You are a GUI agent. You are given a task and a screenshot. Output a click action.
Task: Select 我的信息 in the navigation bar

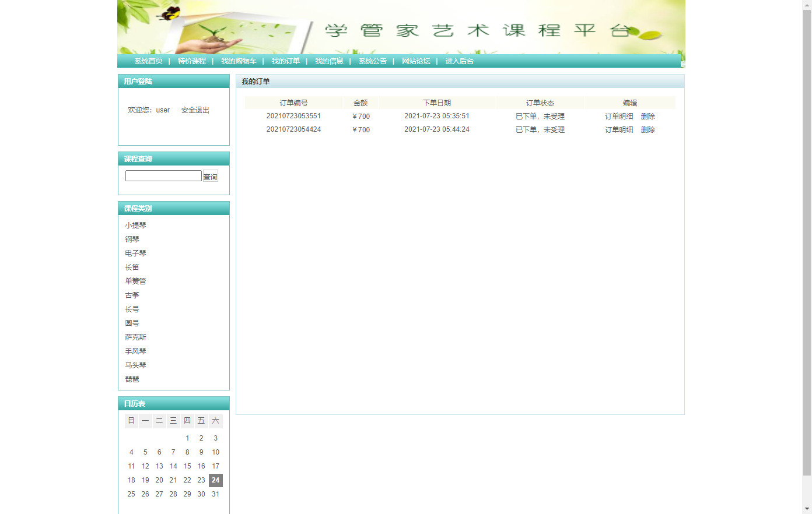(x=329, y=61)
